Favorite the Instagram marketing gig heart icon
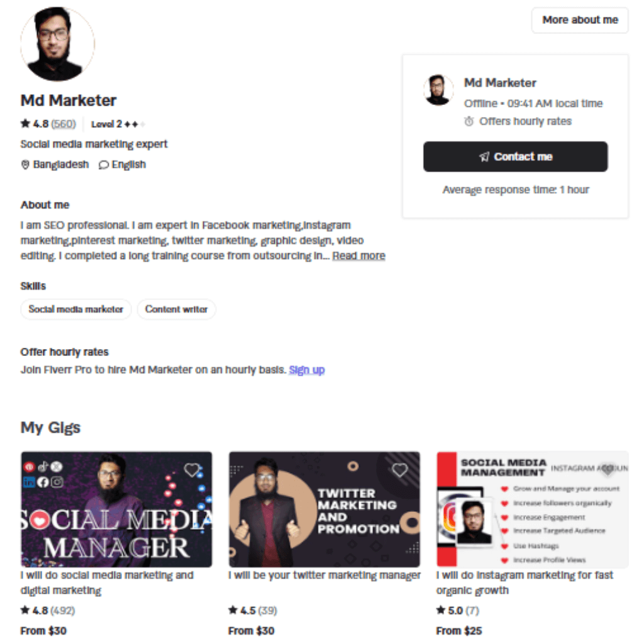 [608, 469]
